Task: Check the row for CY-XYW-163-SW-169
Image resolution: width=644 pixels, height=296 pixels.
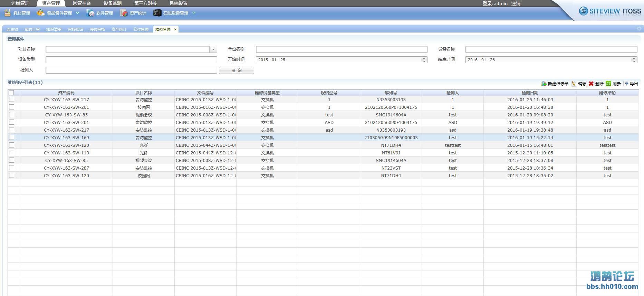Action: [x=11, y=137]
